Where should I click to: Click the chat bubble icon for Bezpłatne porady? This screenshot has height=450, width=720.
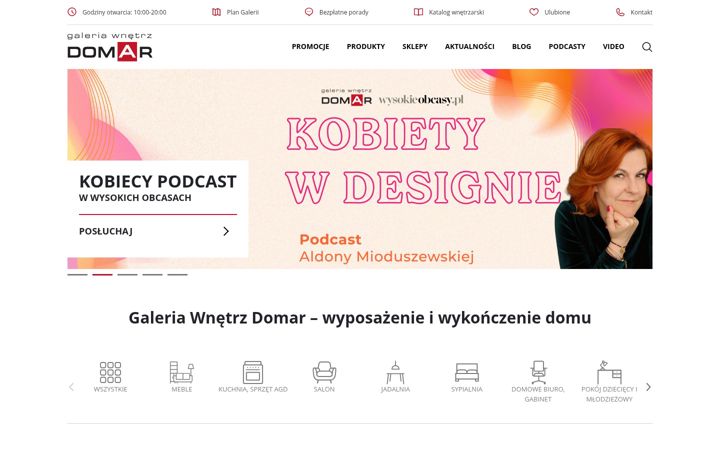click(x=309, y=12)
